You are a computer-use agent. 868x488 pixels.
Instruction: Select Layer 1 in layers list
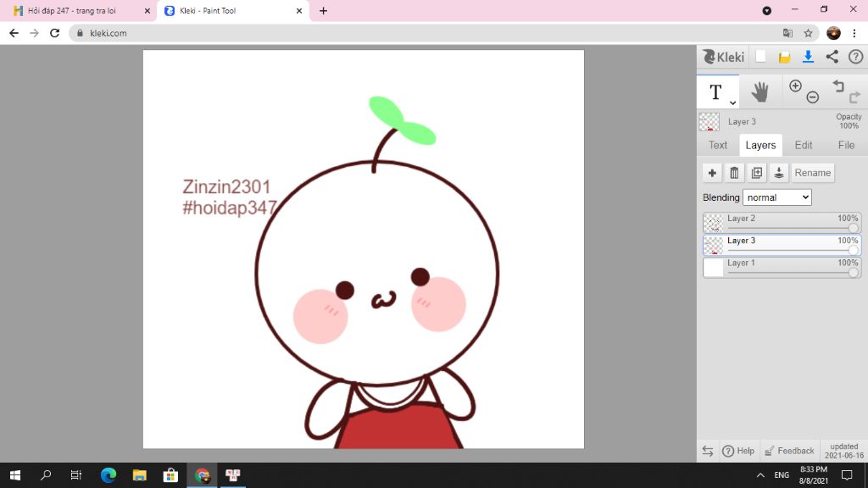782,267
